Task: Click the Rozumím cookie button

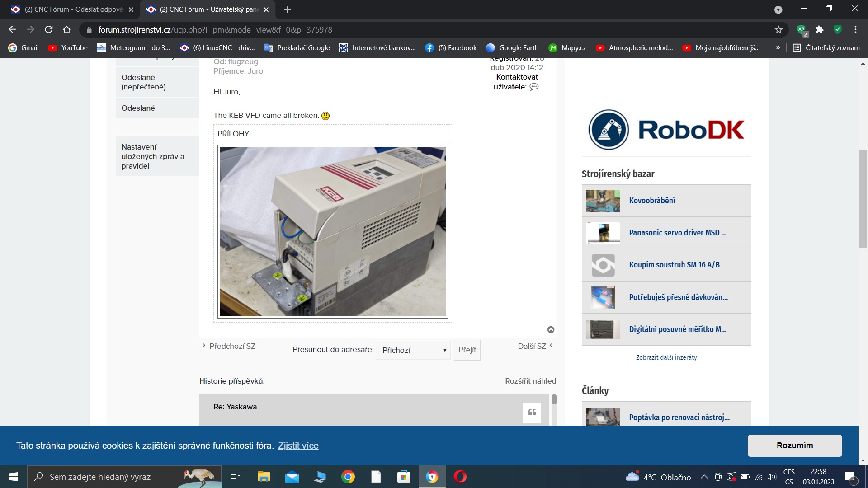Action: [x=794, y=446]
